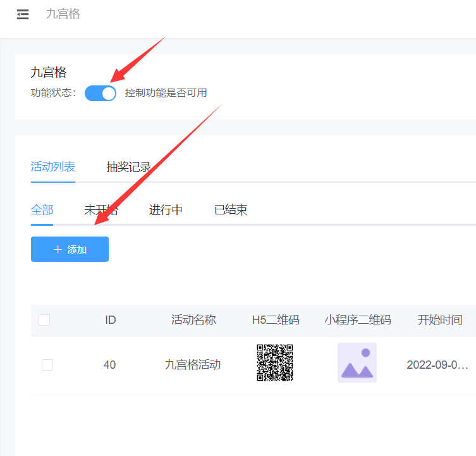The width and height of the screenshot is (476, 456).
Task: Click the 九宫格 breadcrumb in top bar
Action: (63, 14)
